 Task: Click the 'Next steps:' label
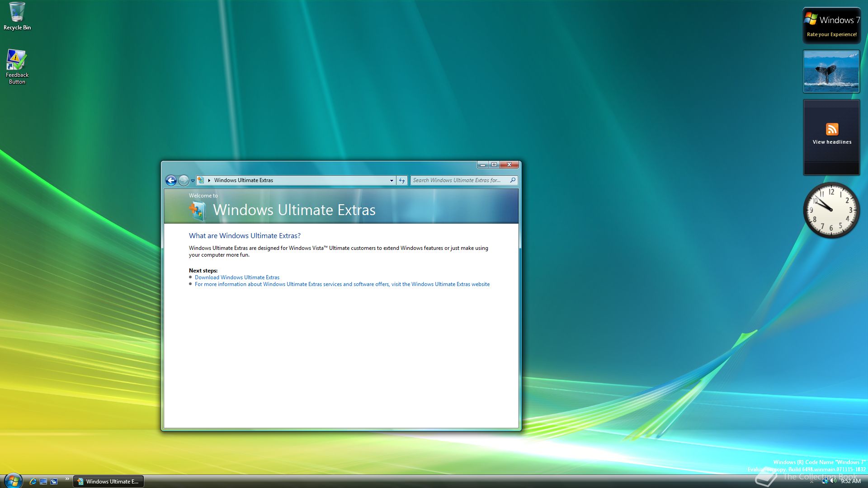[x=203, y=271]
